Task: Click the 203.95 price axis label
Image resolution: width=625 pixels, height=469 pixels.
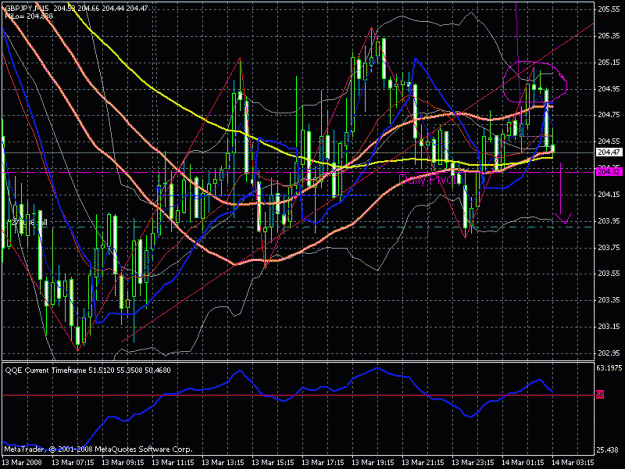Action: pyautogui.click(x=609, y=221)
